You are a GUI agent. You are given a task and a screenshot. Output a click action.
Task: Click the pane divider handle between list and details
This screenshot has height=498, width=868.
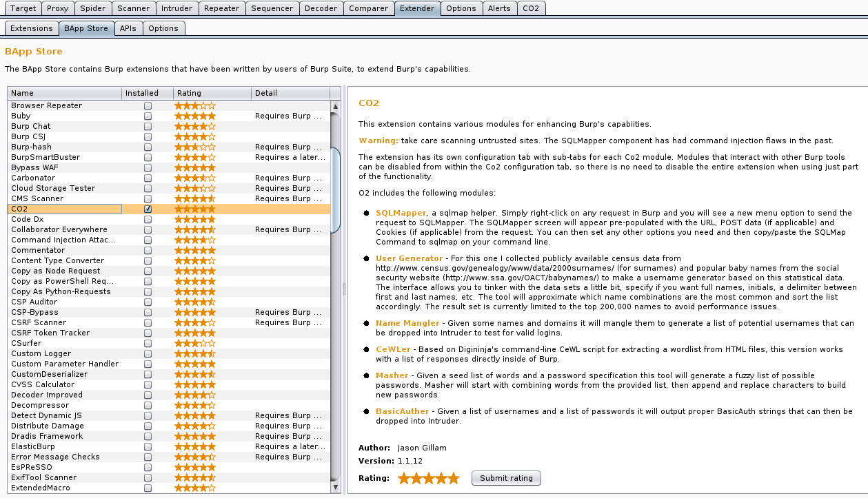coord(344,289)
